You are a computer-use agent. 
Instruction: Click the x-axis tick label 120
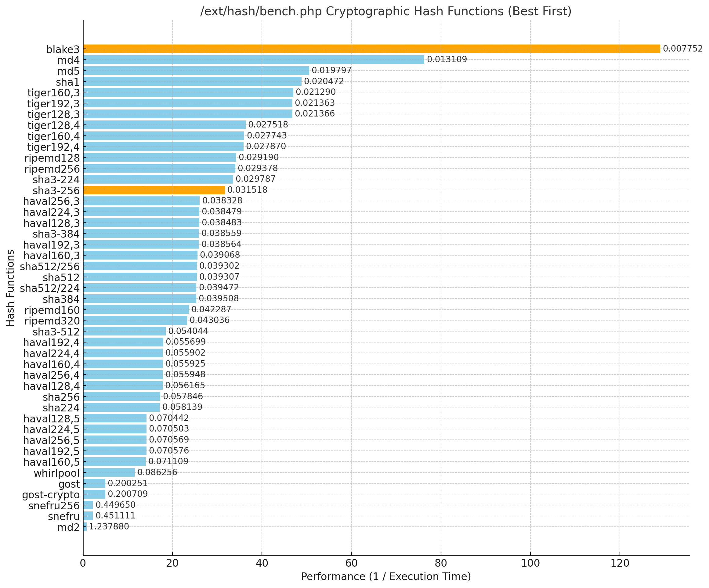click(620, 563)
